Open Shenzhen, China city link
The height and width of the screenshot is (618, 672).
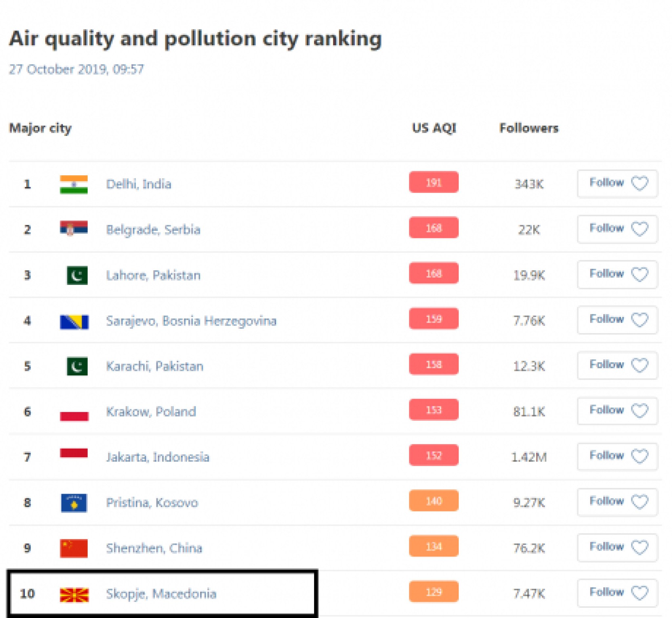tap(154, 548)
